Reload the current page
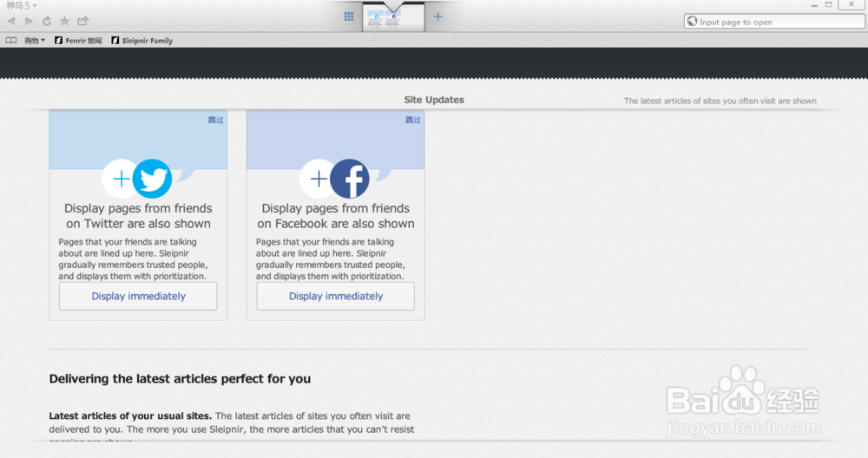868x458 pixels. click(46, 21)
